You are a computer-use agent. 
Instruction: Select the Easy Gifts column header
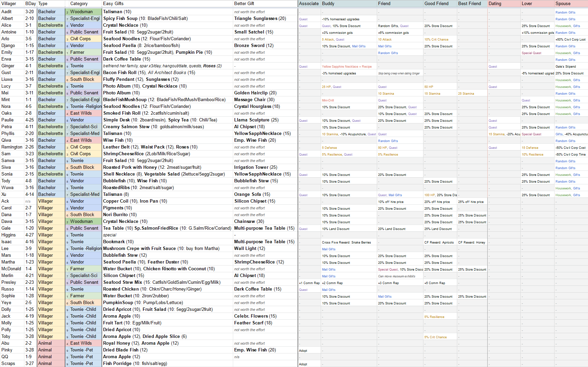[x=113, y=4]
